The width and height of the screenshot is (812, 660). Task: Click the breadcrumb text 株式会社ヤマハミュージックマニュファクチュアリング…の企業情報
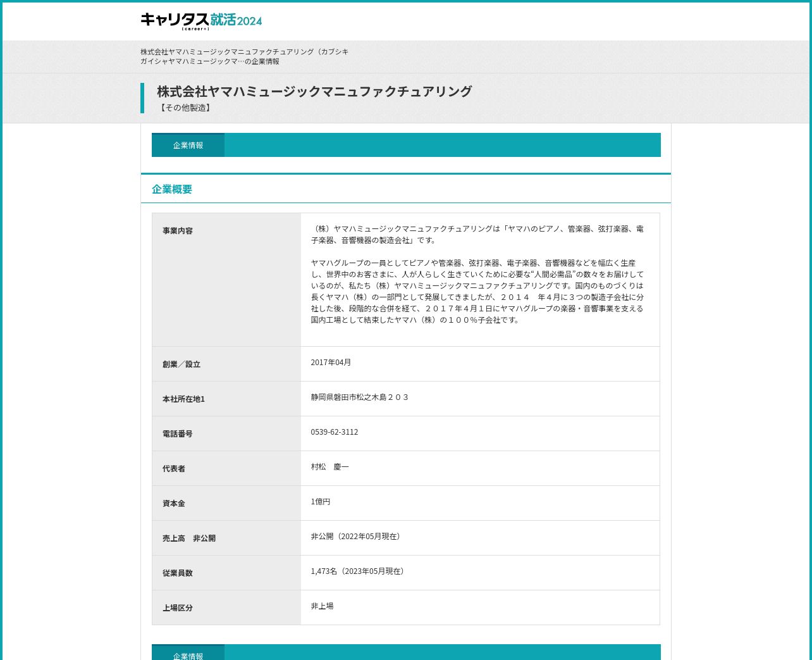point(244,56)
